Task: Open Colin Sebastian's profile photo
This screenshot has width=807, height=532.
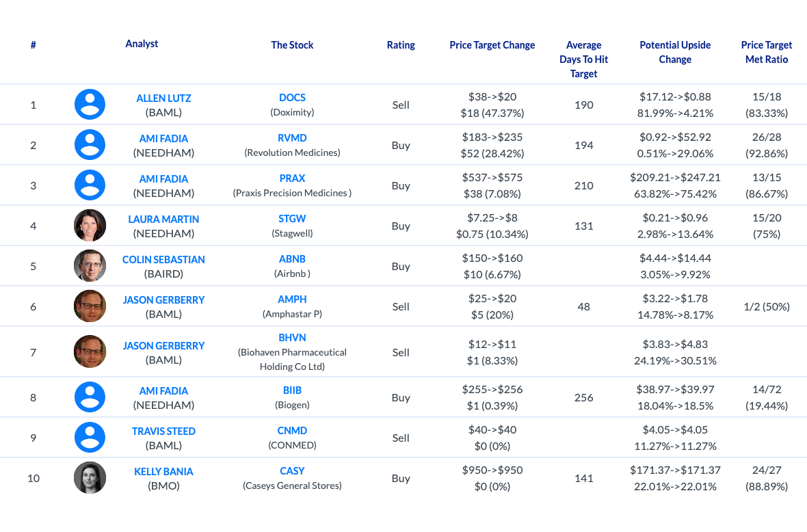Action: 90,265
